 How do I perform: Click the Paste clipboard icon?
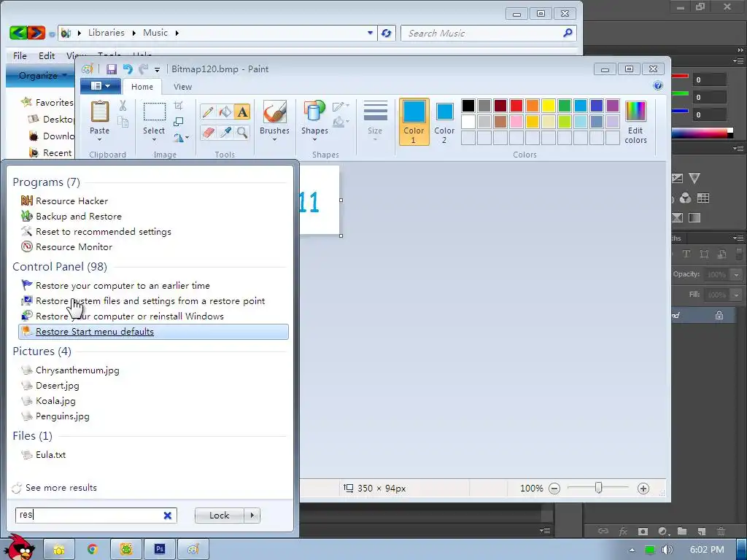99,112
